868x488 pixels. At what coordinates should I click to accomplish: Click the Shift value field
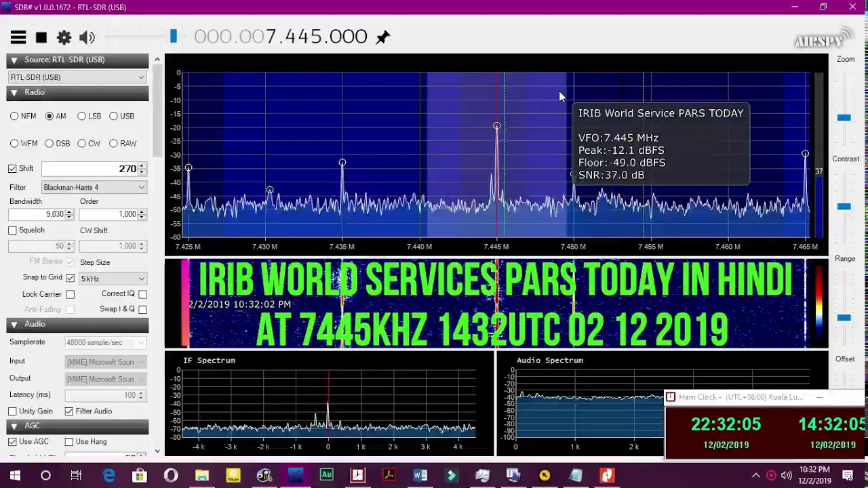pos(90,169)
